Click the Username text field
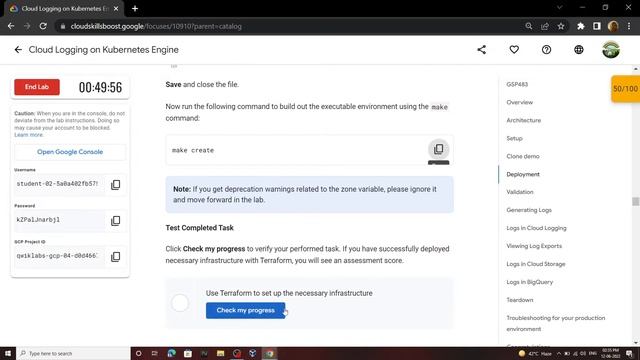This screenshot has width=640, height=360. point(60,184)
